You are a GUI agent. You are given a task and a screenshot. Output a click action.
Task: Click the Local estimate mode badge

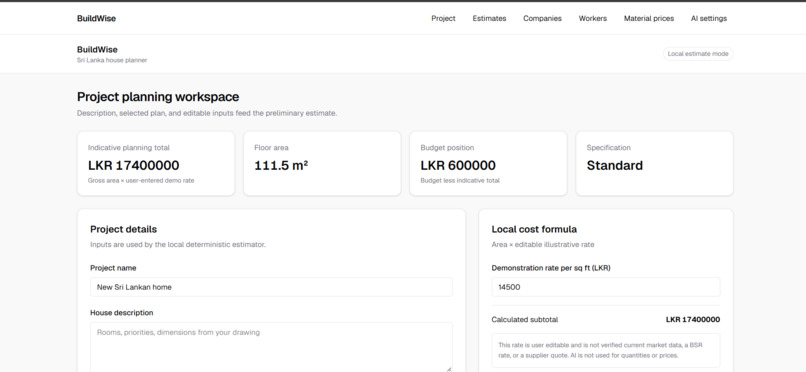click(698, 53)
